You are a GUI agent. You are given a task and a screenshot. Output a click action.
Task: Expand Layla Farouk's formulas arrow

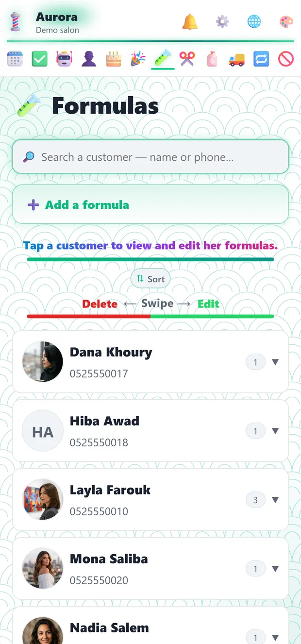click(275, 500)
